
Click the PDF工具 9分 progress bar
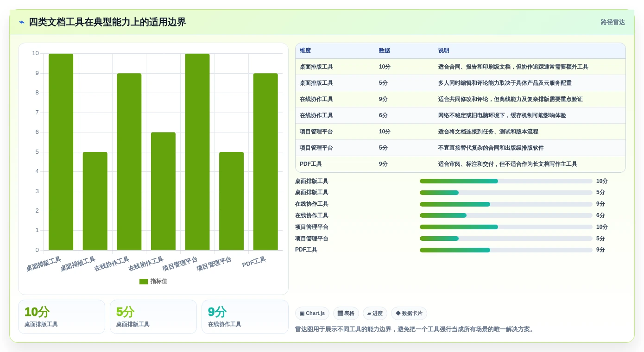coord(506,250)
